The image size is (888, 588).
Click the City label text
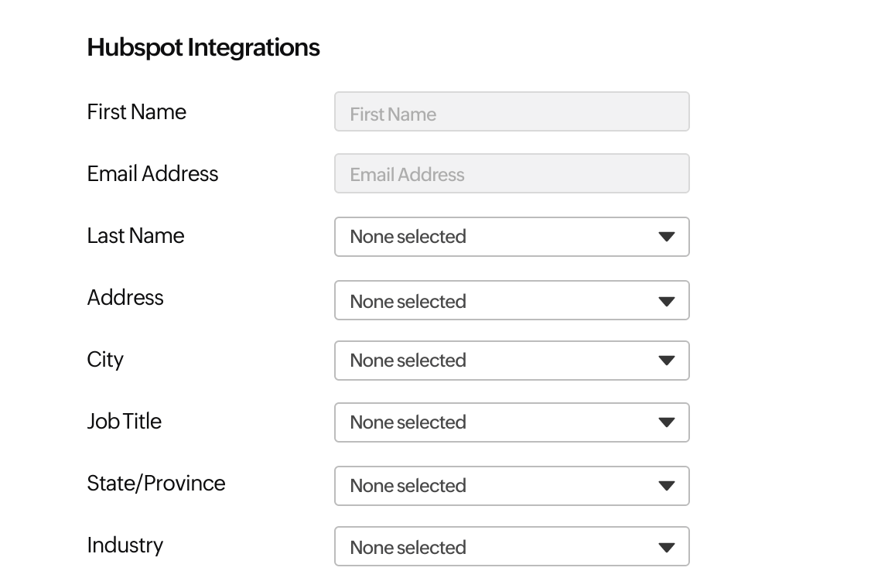pos(105,361)
